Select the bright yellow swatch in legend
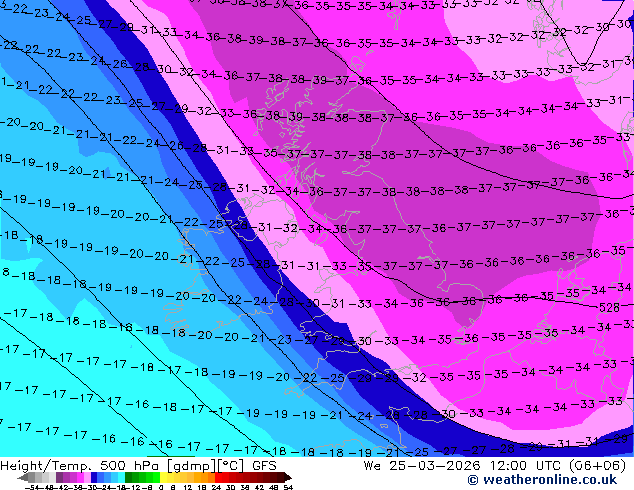The image size is (634, 490). [x=163, y=477]
